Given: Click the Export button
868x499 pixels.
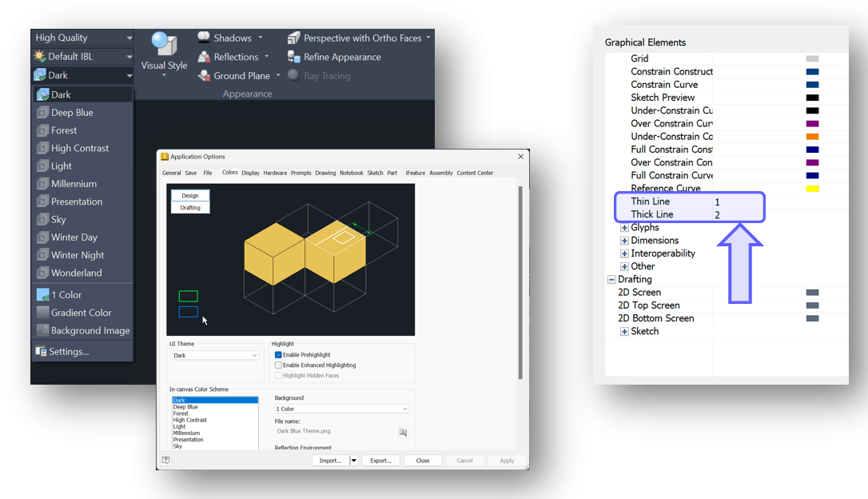Looking at the screenshot, I should click(380, 461).
